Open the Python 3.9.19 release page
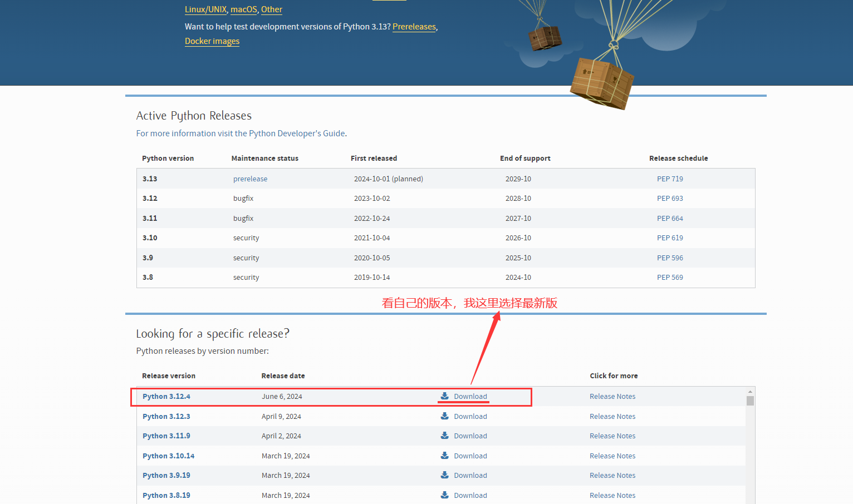 [166, 475]
